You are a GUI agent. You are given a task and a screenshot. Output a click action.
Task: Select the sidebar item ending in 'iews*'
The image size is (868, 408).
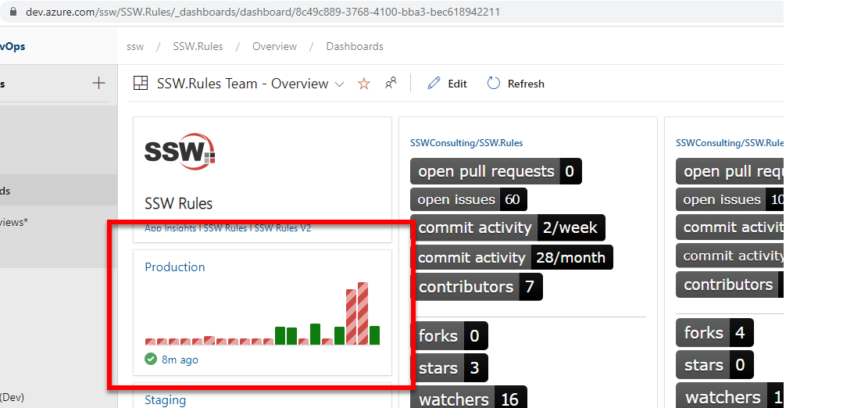pos(14,222)
